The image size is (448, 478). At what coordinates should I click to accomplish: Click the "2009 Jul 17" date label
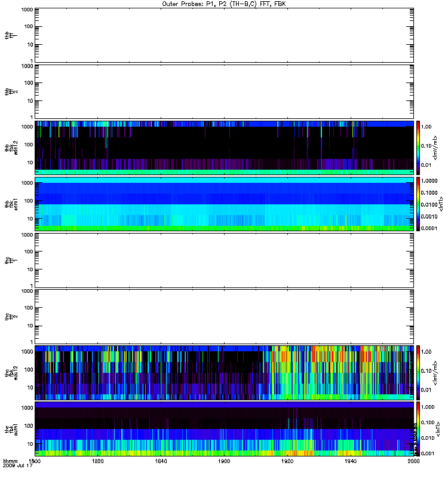18,466
